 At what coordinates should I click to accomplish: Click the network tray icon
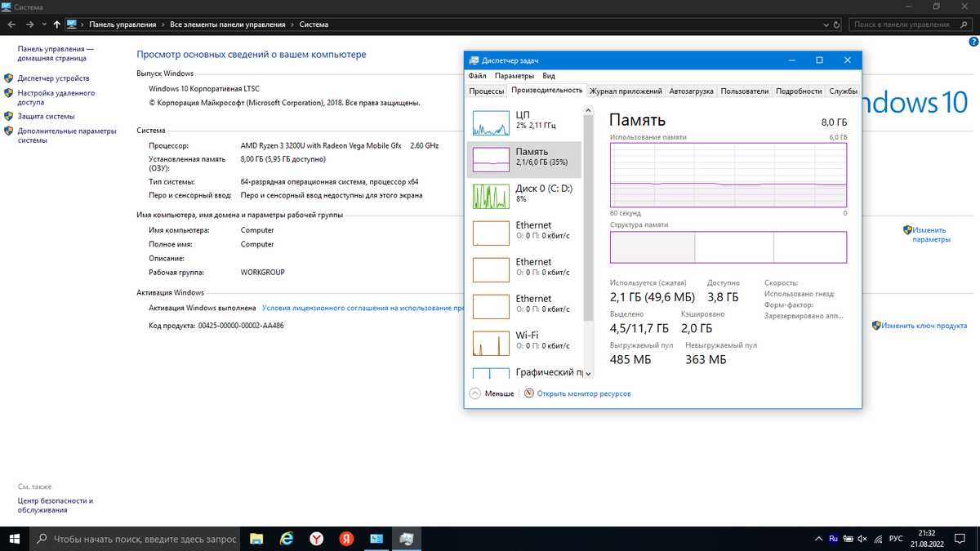click(x=877, y=539)
